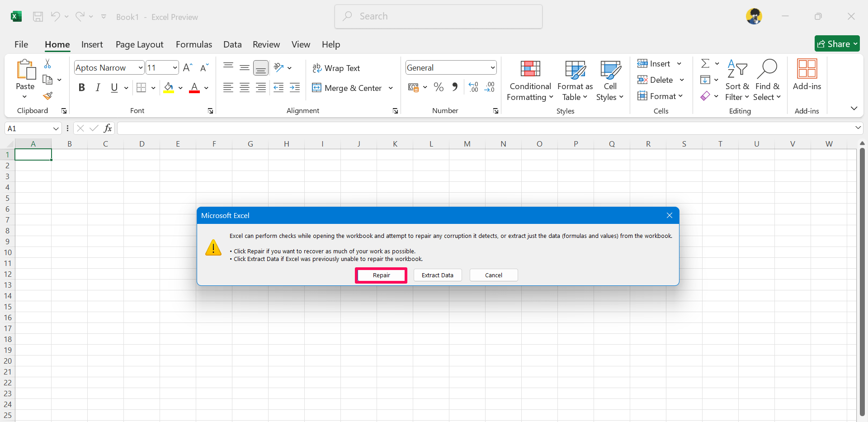This screenshot has height=422, width=868.
Task: Apply percent style format
Action: 439,87
